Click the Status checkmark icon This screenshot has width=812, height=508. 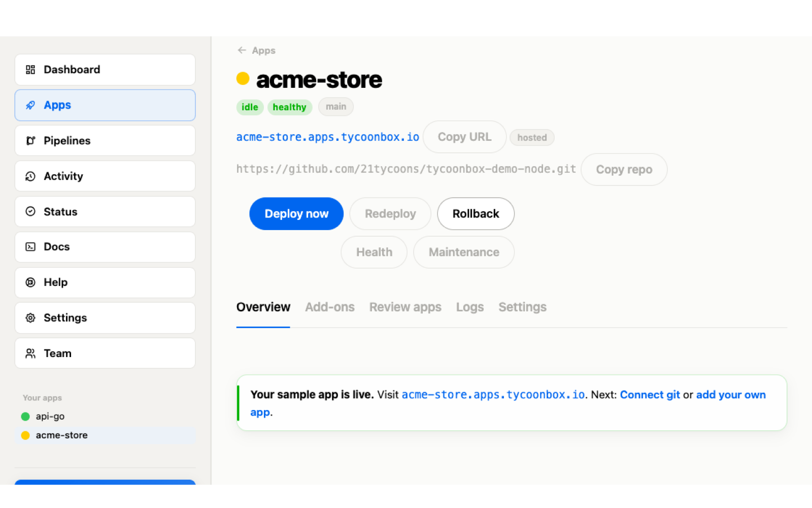[30, 211]
